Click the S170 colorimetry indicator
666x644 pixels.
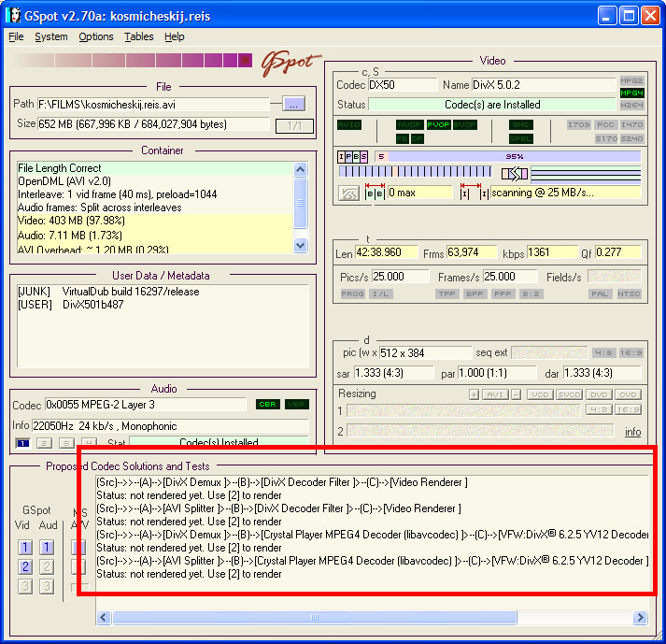[x=605, y=138]
